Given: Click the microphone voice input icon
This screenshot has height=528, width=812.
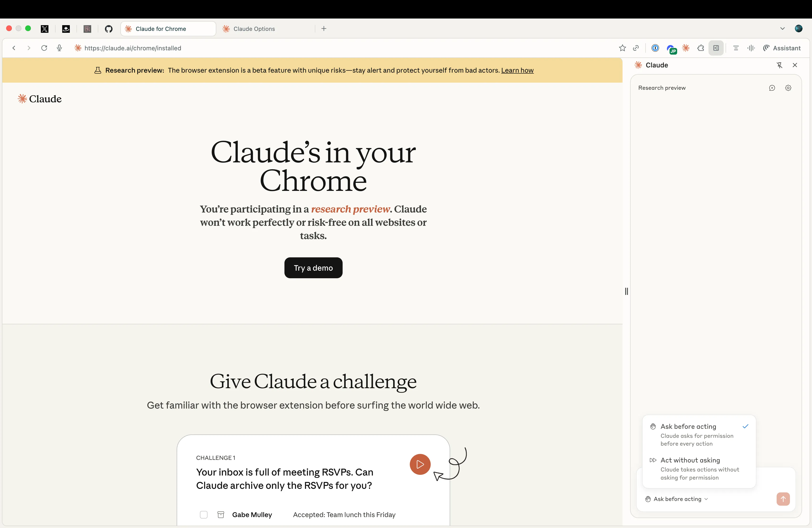Looking at the screenshot, I should pos(59,48).
